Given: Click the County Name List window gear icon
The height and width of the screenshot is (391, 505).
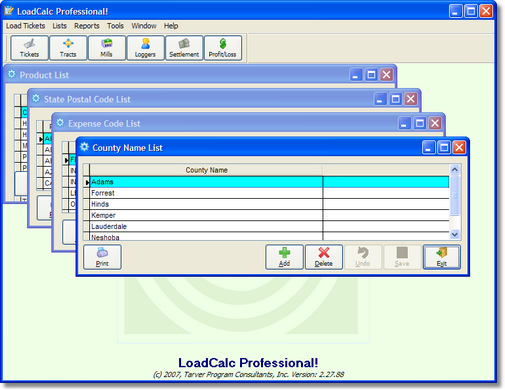Looking at the screenshot, I should click(x=84, y=147).
